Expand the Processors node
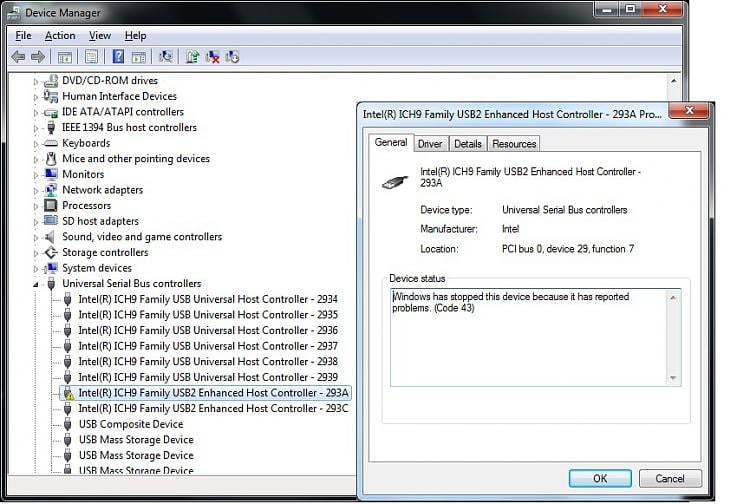The width and height of the screenshot is (750, 504). 35,206
